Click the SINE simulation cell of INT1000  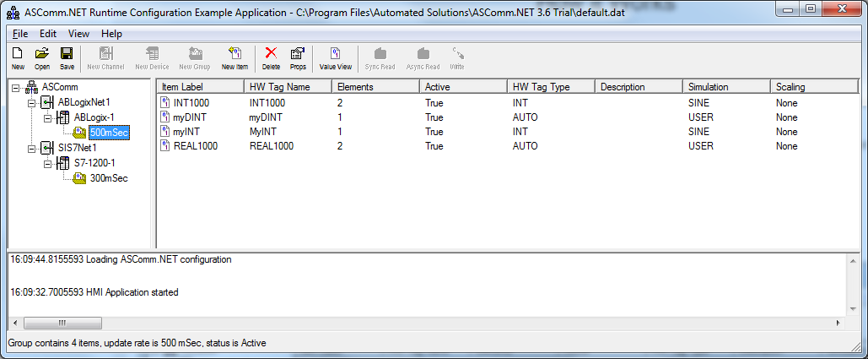point(698,103)
